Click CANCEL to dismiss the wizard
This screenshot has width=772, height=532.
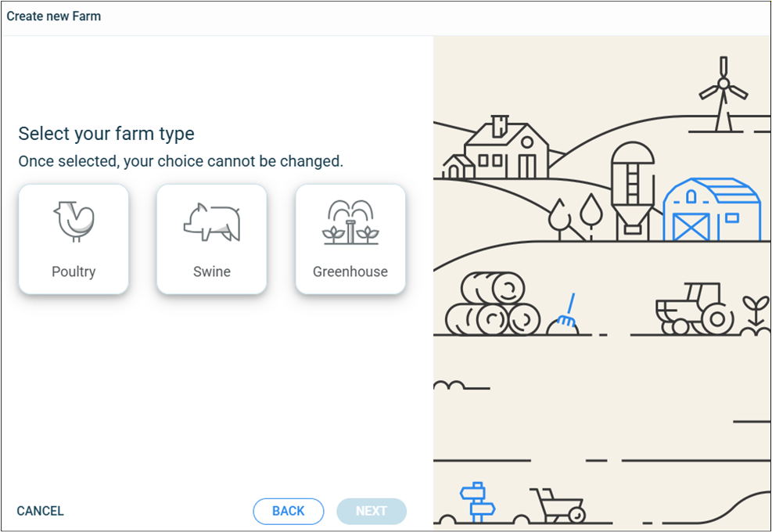point(40,511)
